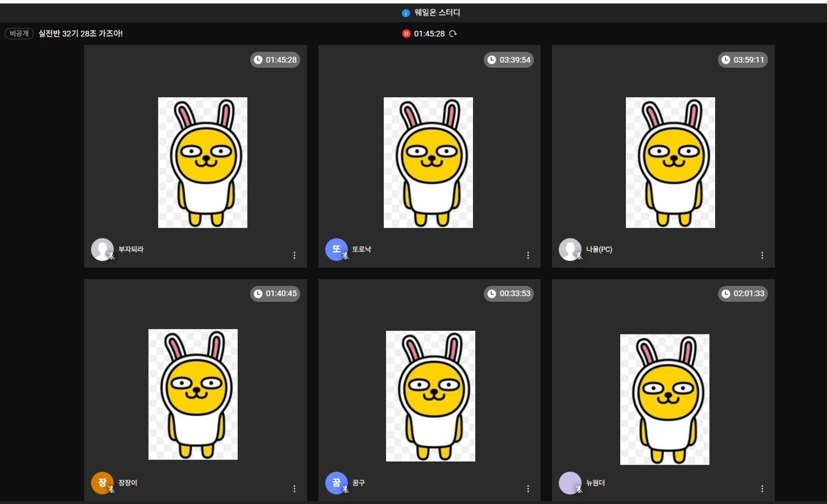Click the 비공개 badge
Image resolution: width=827 pixels, height=504 pixels.
(19, 33)
